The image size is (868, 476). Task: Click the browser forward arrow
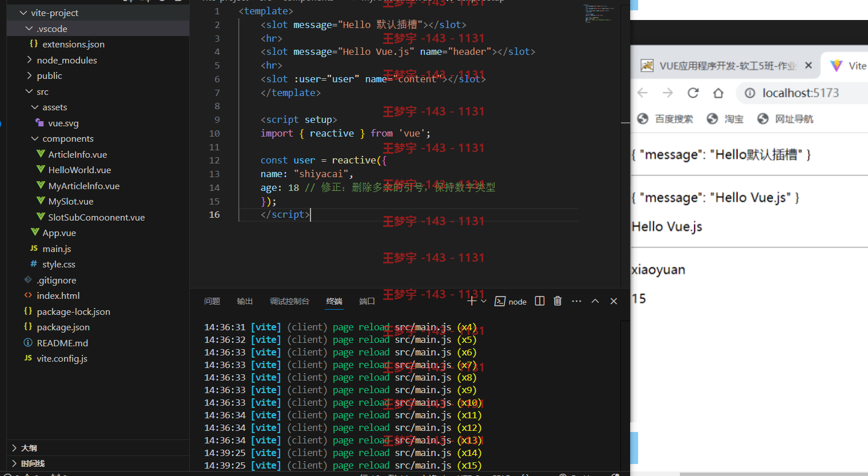[x=668, y=93]
